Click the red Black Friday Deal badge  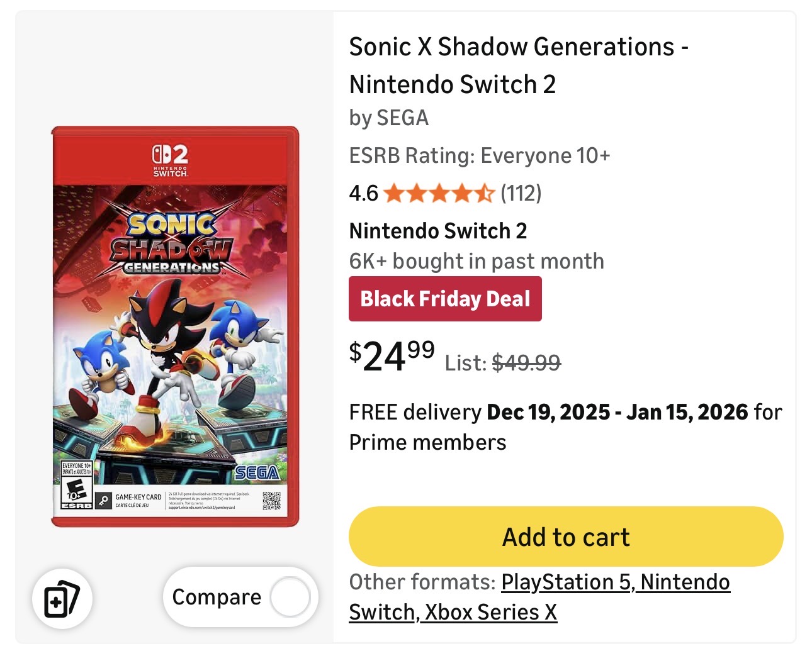click(445, 299)
